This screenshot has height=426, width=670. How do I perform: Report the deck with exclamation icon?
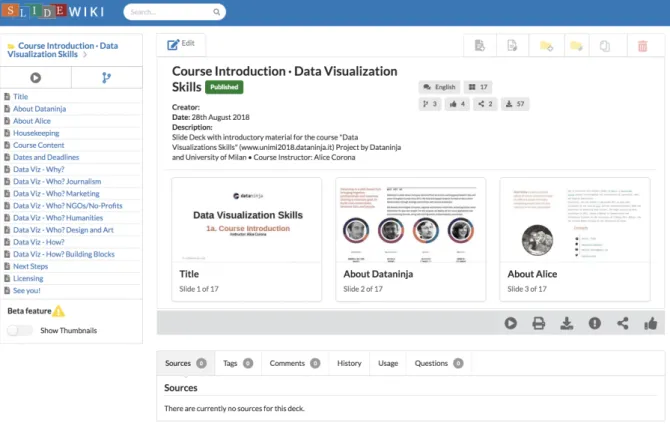point(595,323)
